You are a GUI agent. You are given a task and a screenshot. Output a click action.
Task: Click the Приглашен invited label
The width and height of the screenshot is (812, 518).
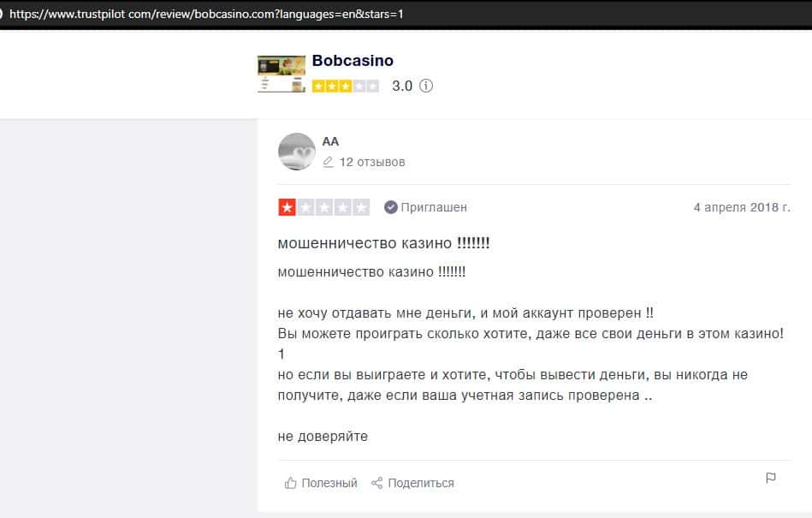(x=434, y=207)
